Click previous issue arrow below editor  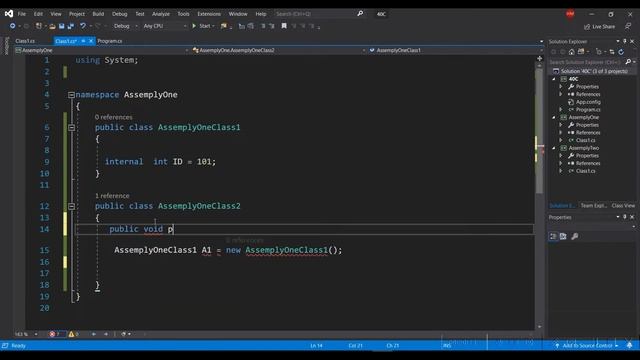pos(93,334)
